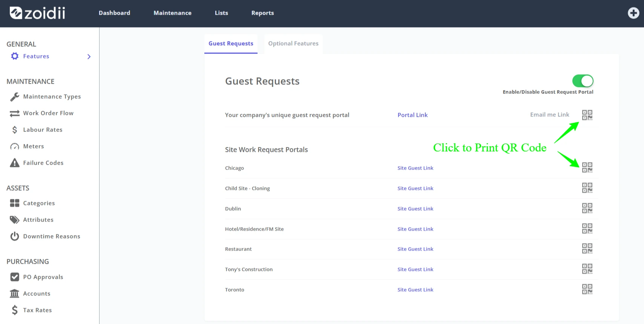Click the Failure Codes warning icon

coord(15,163)
